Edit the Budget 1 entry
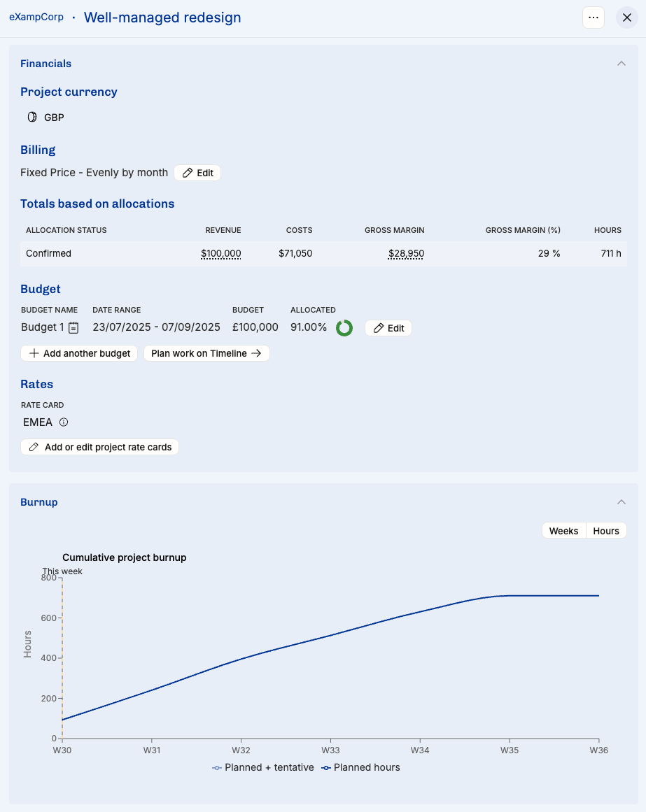The image size is (646, 812). (x=388, y=328)
